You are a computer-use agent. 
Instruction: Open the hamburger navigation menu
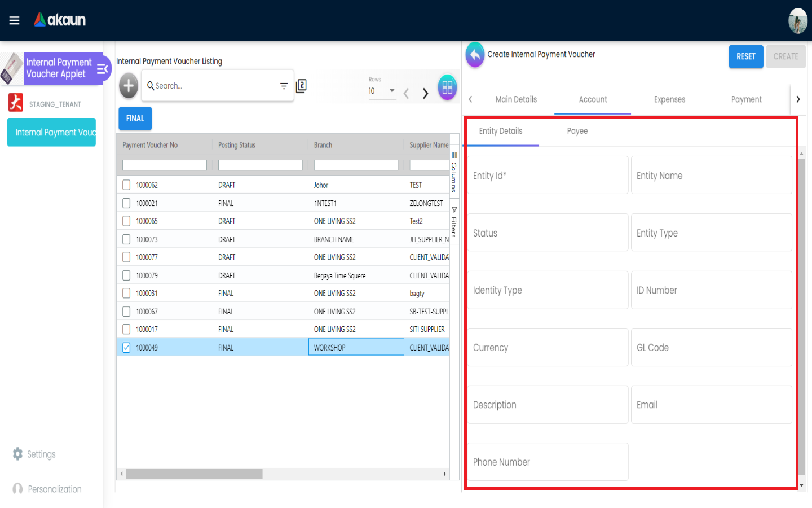click(15, 20)
